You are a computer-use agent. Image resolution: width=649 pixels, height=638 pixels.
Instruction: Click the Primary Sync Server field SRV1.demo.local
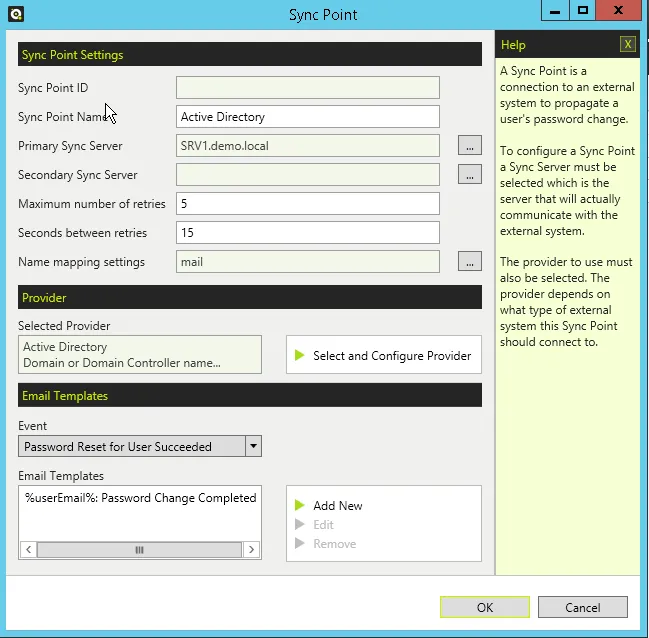point(308,145)
